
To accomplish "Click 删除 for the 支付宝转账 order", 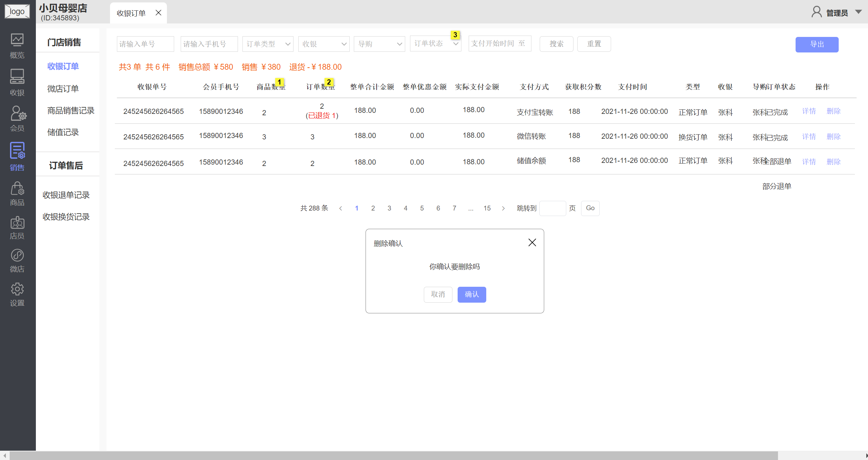I will pos(834,111).
